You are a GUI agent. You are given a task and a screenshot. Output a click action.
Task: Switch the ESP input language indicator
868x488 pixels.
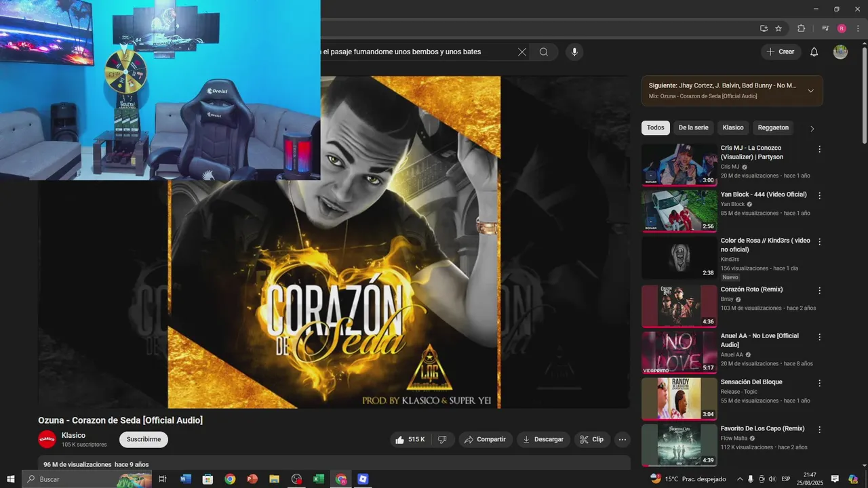786,479
